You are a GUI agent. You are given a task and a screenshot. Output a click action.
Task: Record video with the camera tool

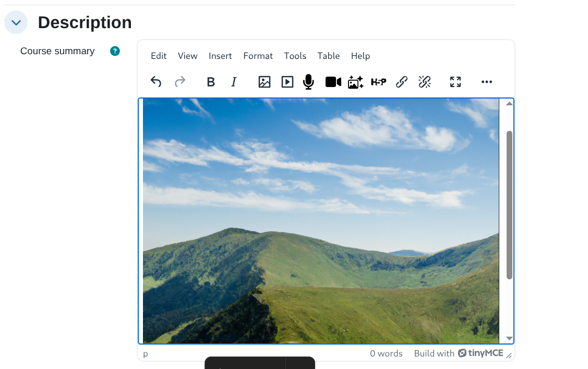[333, 82]
